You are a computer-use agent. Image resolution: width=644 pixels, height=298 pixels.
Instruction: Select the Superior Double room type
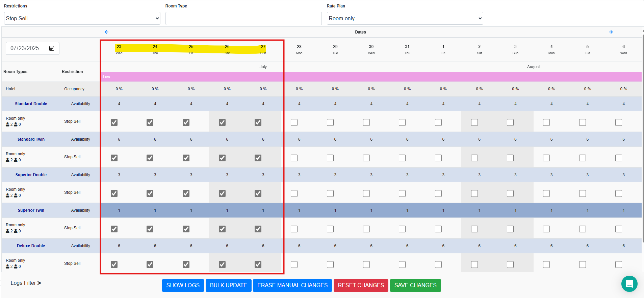coord(31,175)
